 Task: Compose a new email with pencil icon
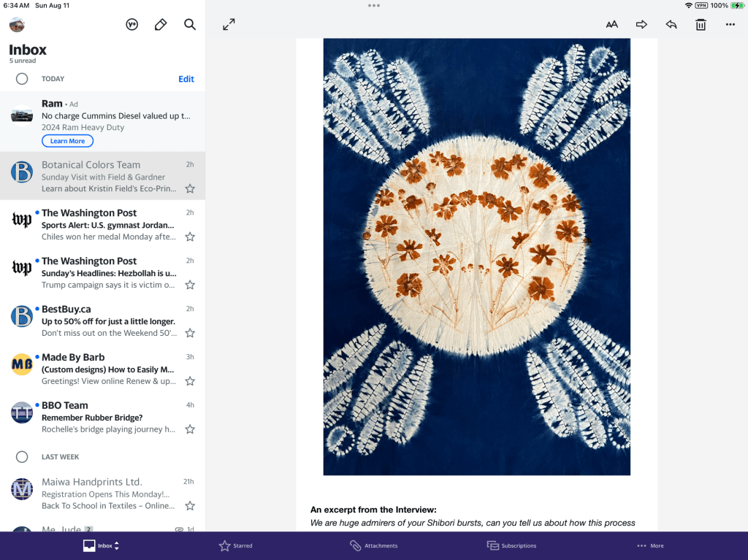point(161,25)
